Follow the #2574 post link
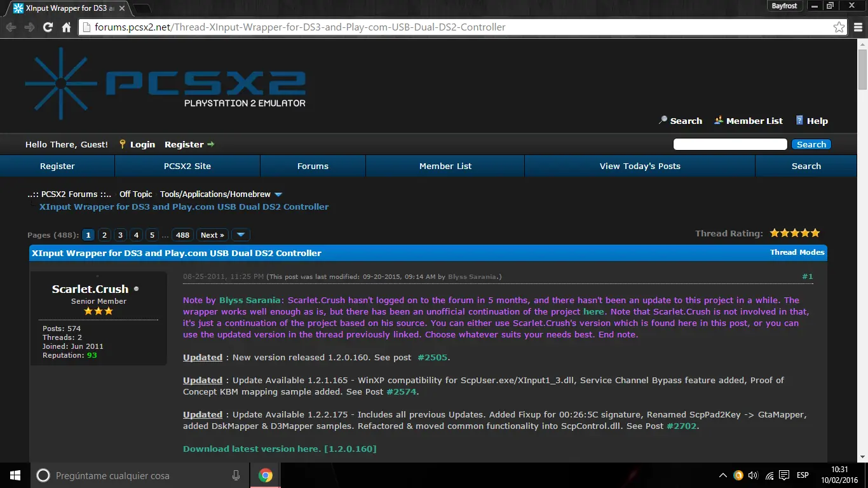 coord(402,392)
